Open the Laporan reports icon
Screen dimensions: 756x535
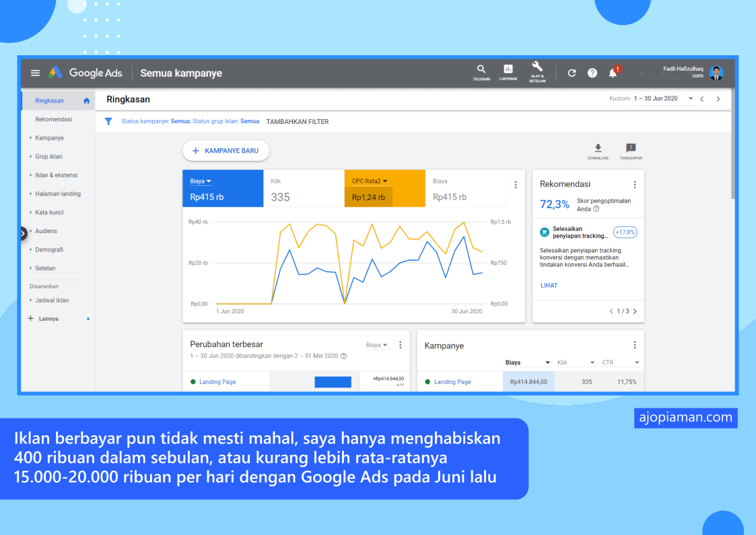click(508, 72)
